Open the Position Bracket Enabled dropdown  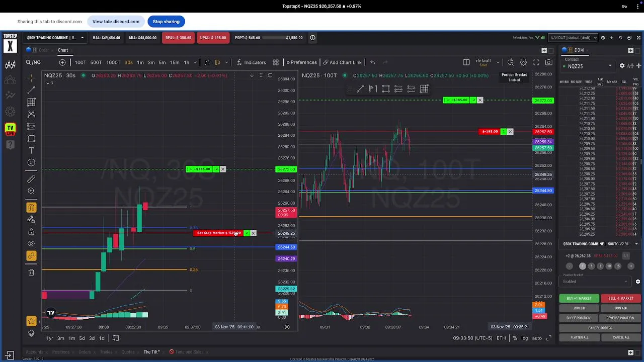click(596, 282)
